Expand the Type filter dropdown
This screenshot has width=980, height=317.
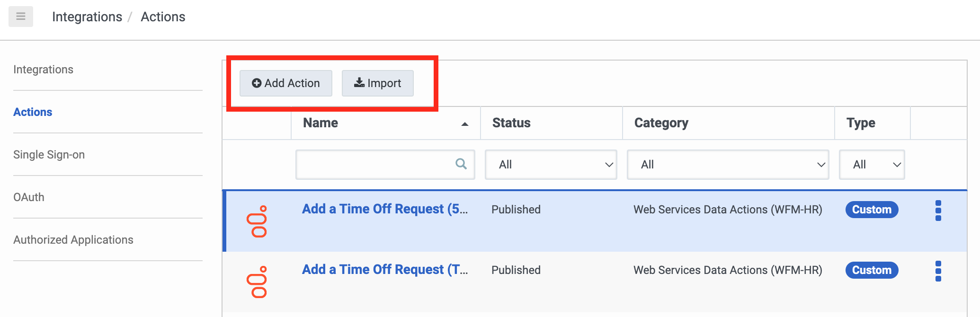coord(871,165)
